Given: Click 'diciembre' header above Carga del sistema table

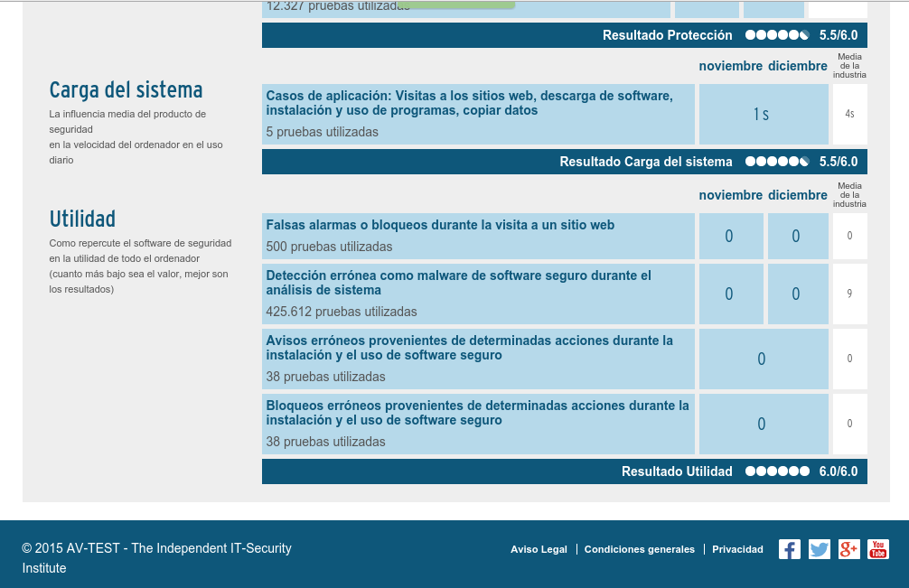Looking at the screenshot, I should [x=798, y=66].
